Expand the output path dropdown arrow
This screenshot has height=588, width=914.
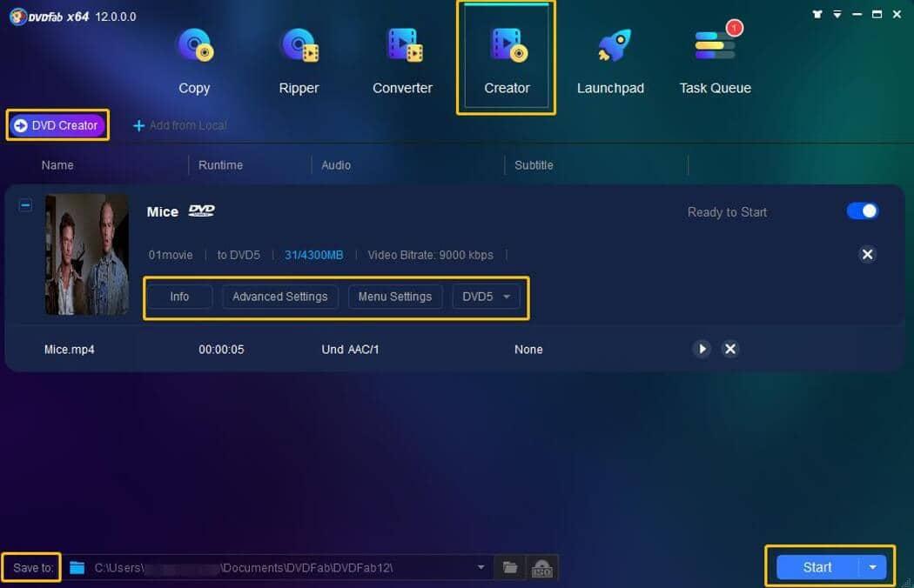tap(481, 567)
